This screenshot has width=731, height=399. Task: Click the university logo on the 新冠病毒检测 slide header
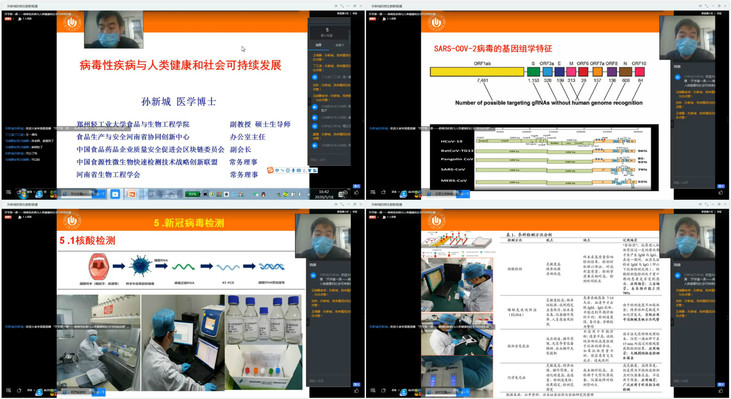(72, 220)
